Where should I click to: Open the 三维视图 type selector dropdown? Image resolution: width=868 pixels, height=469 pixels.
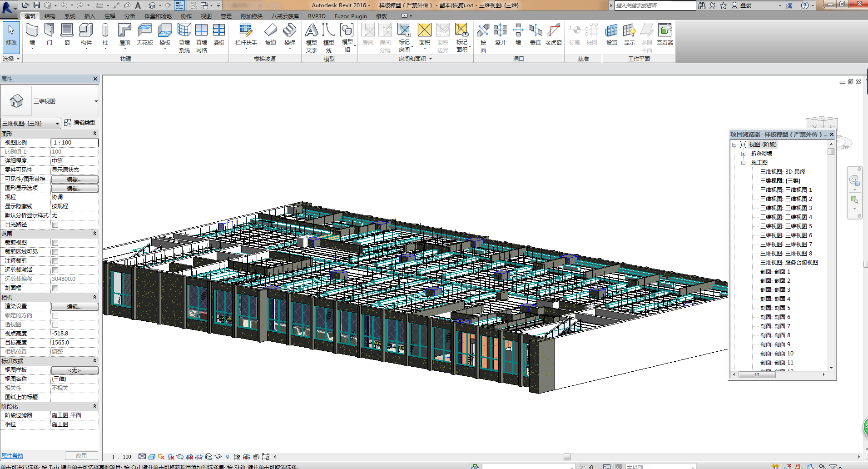(x=96, y=101)
